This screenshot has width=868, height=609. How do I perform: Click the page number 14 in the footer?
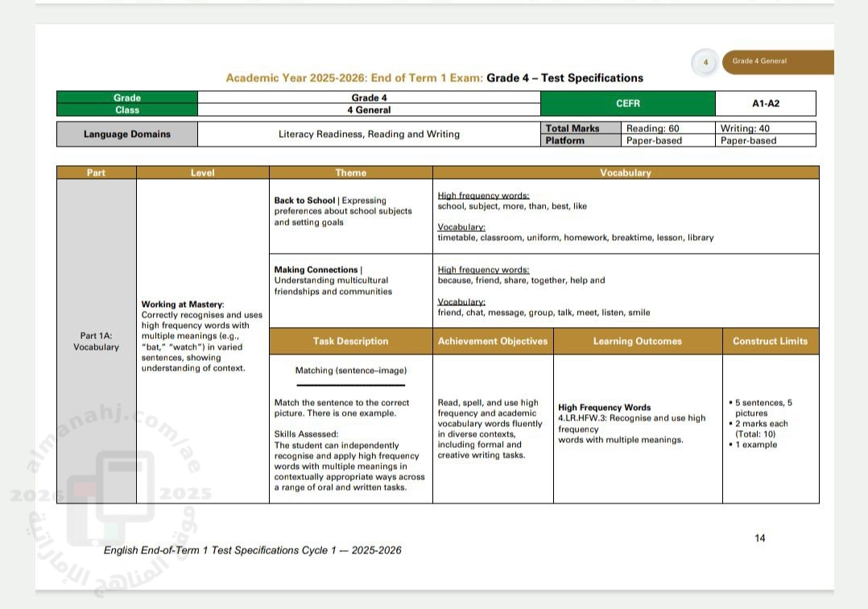click(760, 538)
